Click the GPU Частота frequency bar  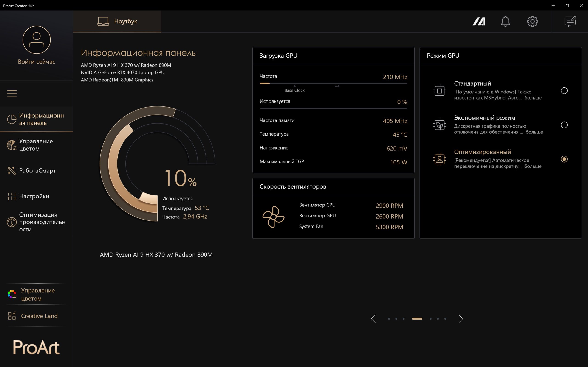333,83
